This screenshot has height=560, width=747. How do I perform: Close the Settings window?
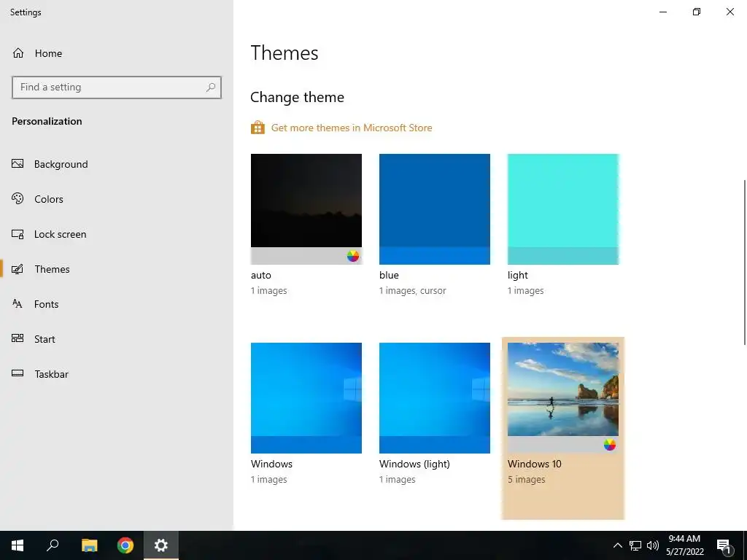click(x=729, y=12)
